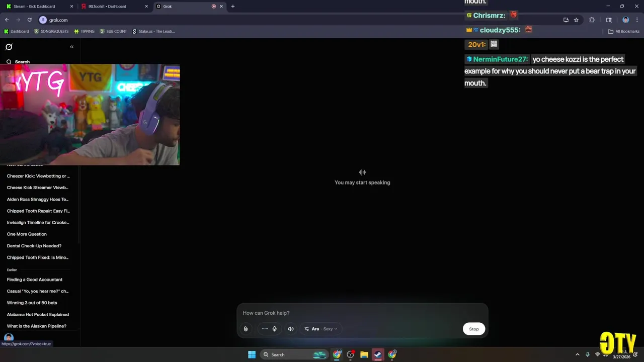The height and width of the screenshot is (362, 644).
Task: Open 'Cheezer Kick: Viewbotting or ...' conversation
Action: point(38,176)
